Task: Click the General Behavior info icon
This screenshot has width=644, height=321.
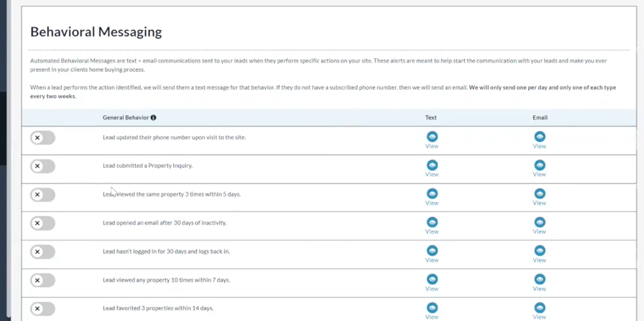Action: pyautogui.click(x=153, y=118)
